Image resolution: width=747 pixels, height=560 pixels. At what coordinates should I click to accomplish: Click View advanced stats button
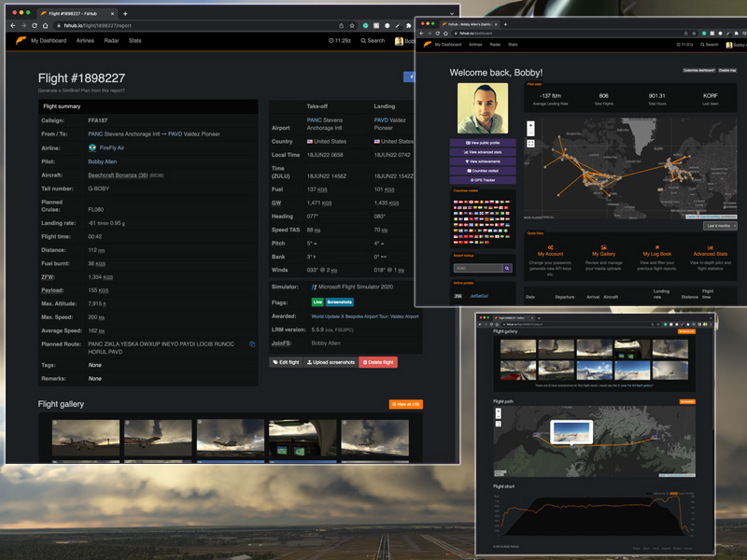coord(483,152)
